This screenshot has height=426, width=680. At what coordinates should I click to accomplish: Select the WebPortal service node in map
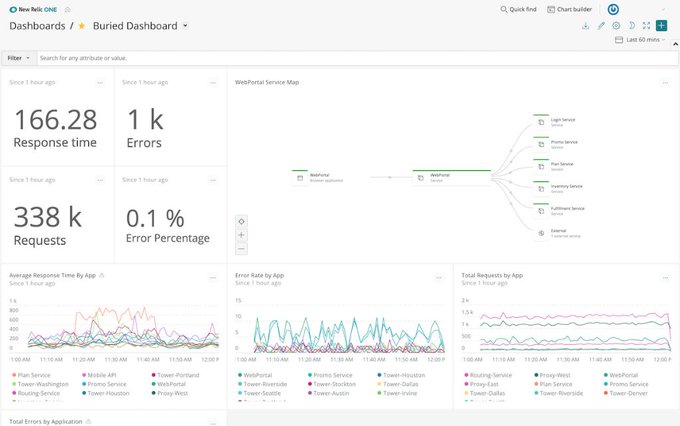[x=451, y=177]
